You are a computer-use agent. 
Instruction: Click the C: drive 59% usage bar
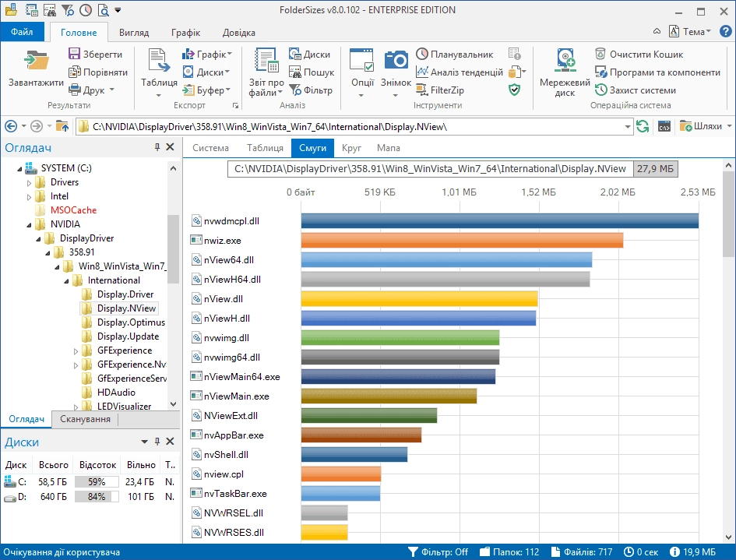[97, 481]
